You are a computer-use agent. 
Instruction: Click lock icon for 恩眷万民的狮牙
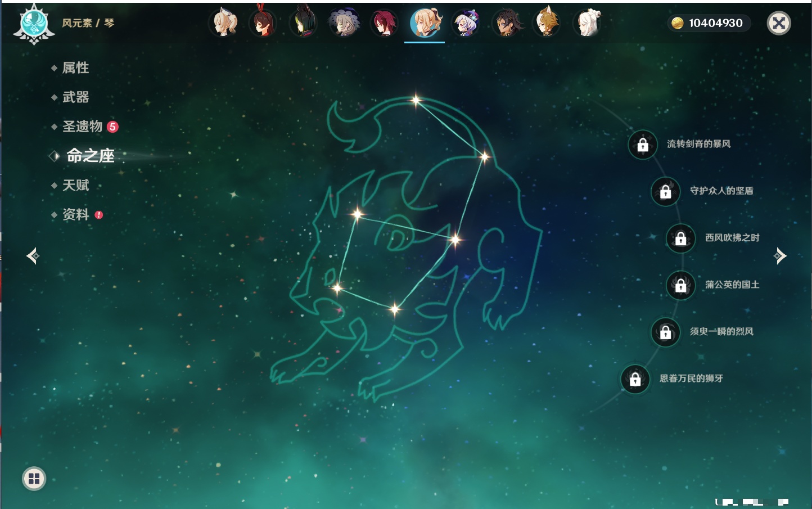pyautogui.click(x=635, y=379)
